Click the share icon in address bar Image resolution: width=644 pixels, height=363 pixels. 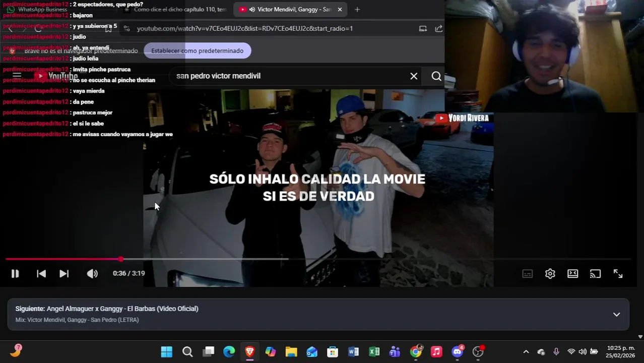tap(439, 29)
